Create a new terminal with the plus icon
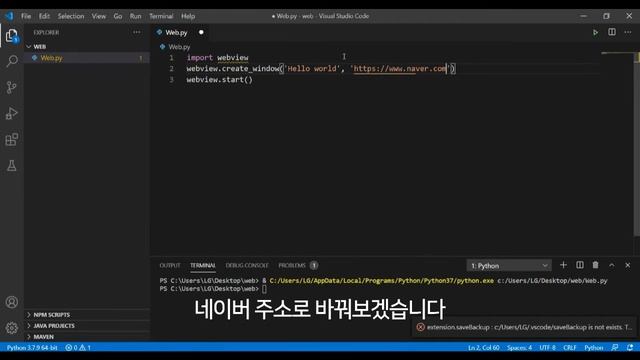The width and height of the screenshot is (640, 360). (x=563, y=265)
